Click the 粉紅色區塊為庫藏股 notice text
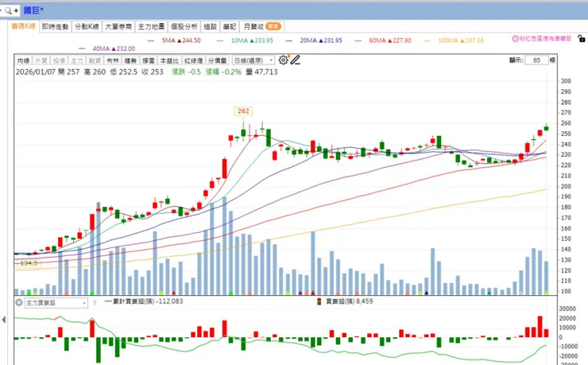Screen dimensions: 588x365 (545, 39)
